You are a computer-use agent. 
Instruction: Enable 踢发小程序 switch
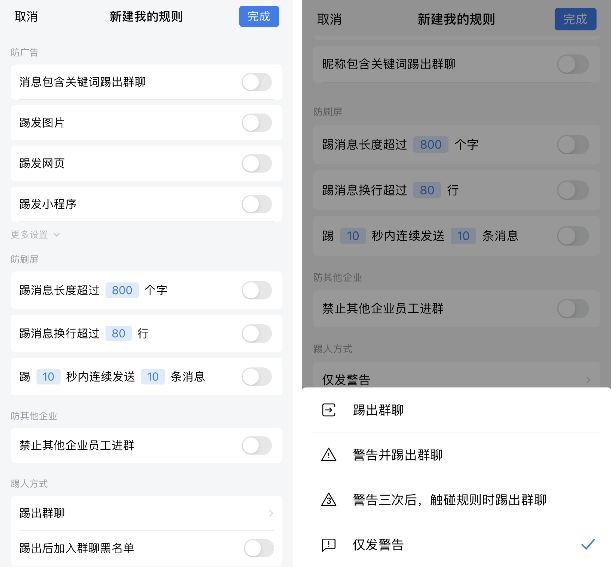[256, 204]
